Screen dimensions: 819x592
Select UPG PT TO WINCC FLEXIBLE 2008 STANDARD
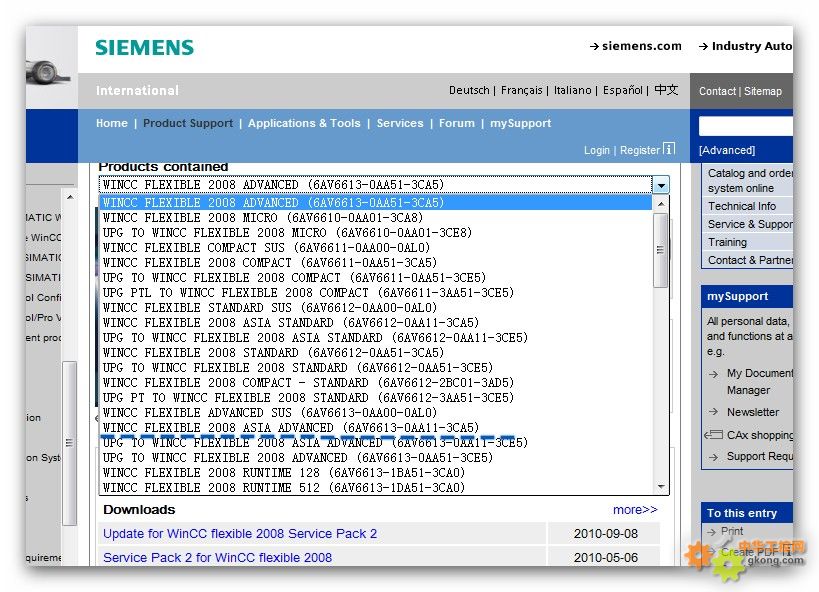pos(376,398)
